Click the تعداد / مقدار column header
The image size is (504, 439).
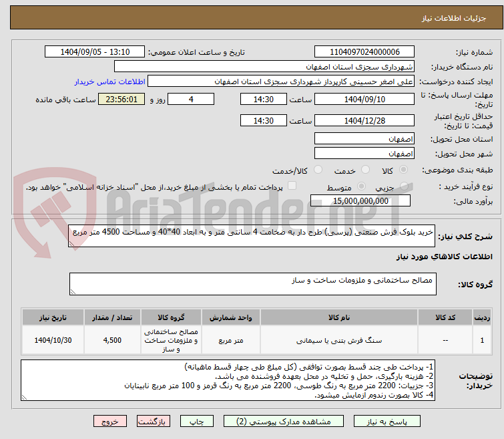pyautogui.click(x=112, y=317)
